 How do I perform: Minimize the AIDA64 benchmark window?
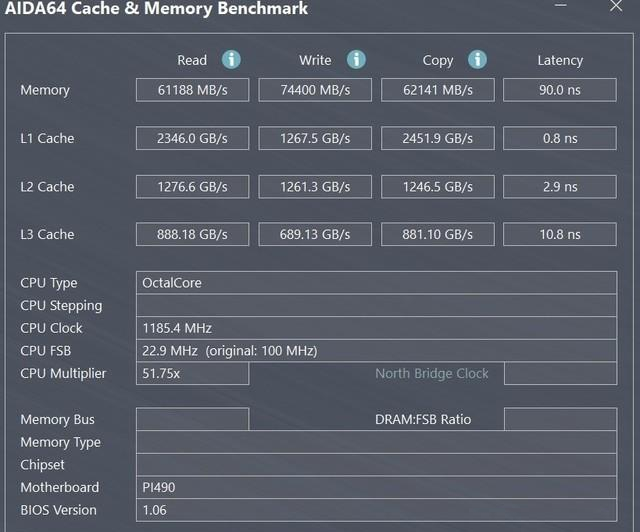pyautogui.click(x=561, y=6)
